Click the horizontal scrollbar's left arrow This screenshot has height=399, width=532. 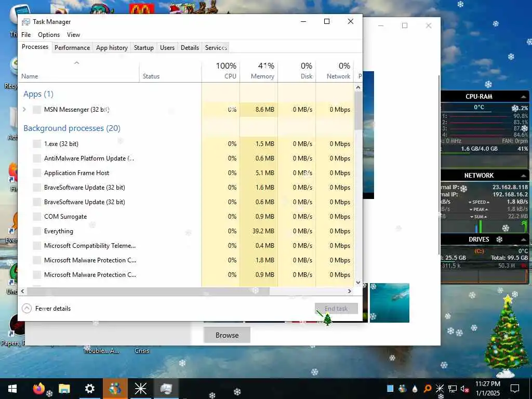pos(22,291)
